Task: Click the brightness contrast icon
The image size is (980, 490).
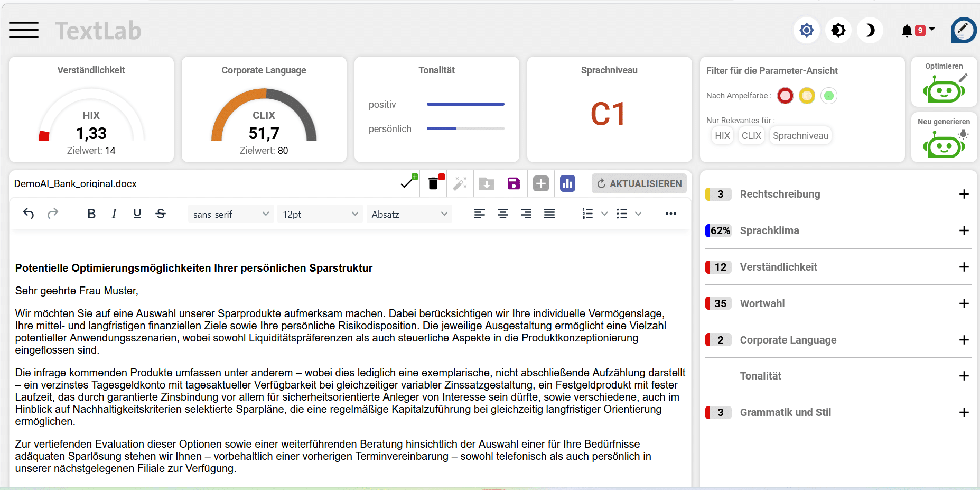Action: pos(838,30)
